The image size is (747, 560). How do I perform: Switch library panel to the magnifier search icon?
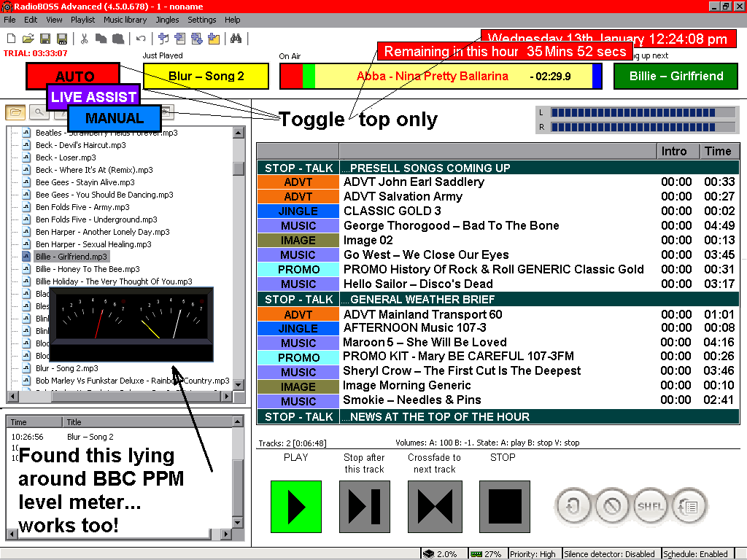point(39,112)
